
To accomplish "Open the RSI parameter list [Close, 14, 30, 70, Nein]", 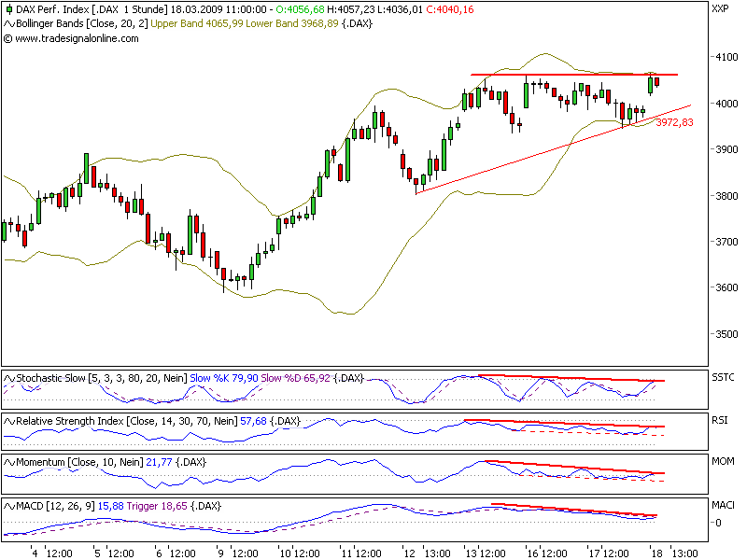I will tap(183, 419).
